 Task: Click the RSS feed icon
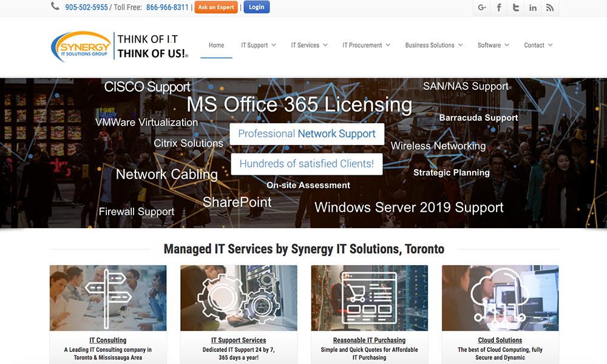pos(550,7)
